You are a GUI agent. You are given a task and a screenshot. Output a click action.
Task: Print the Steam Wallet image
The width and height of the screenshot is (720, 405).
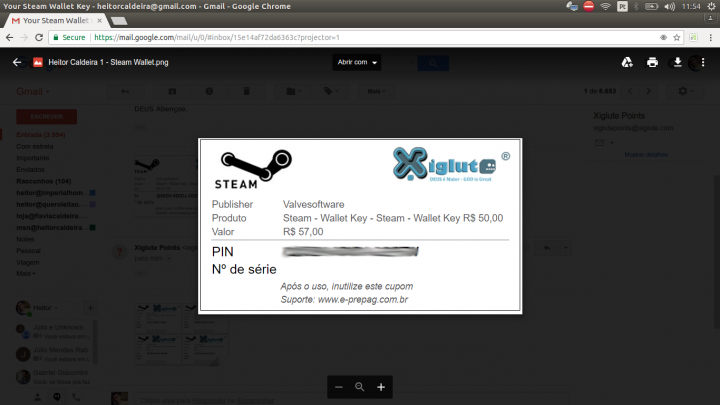(x=652, y=62)
